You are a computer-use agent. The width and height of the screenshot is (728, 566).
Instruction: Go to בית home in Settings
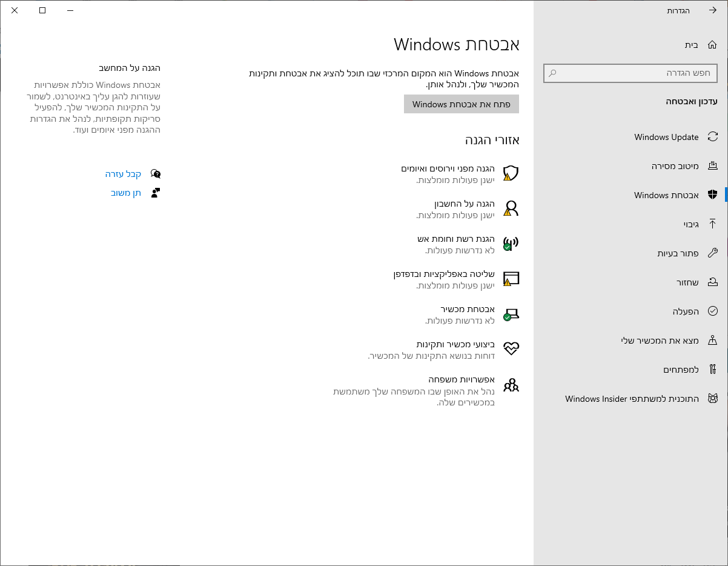[692, 45]
